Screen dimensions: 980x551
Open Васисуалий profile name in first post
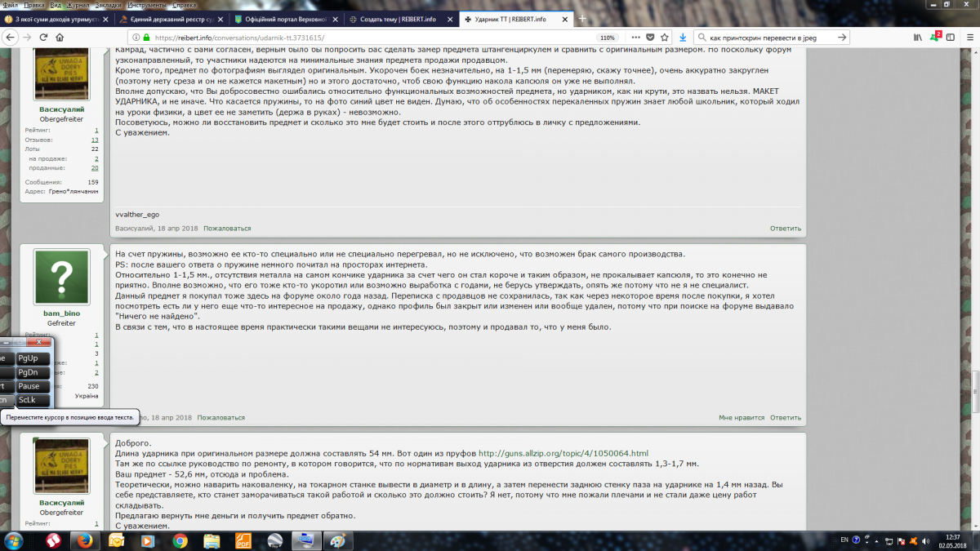pyautogui.click(x=61, y=109)
